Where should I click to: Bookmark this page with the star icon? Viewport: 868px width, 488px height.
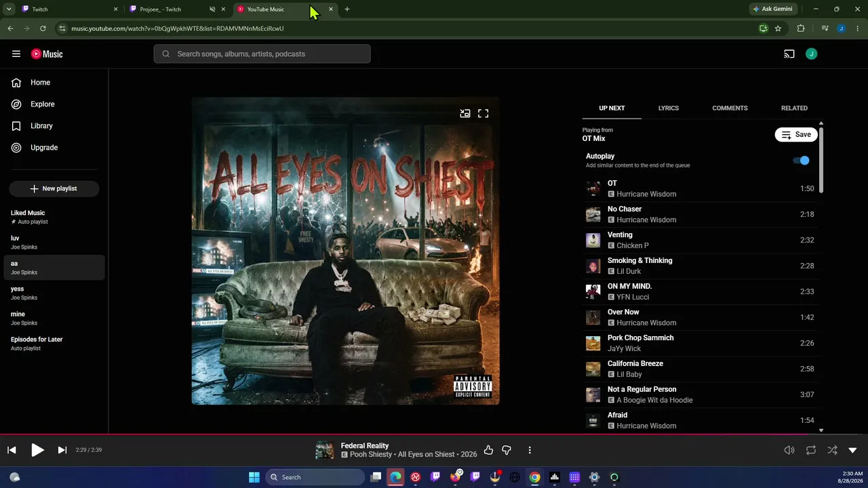[778, 28]
